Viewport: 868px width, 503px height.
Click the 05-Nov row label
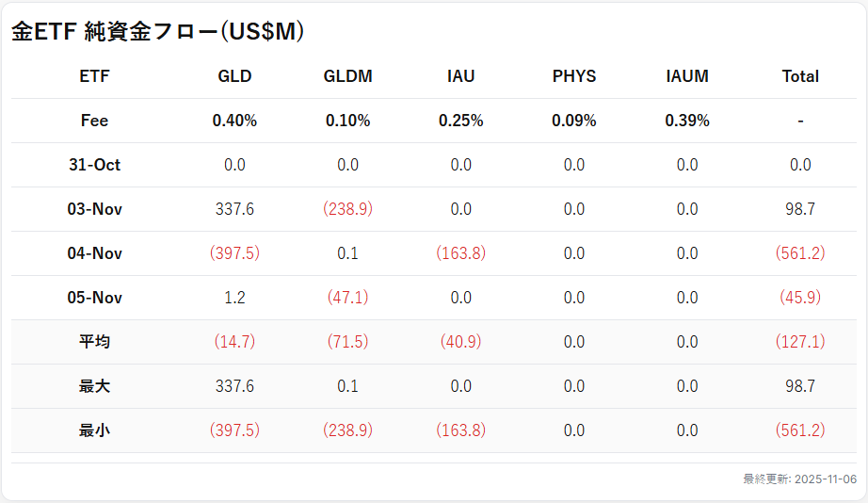(x=94, y=298)
